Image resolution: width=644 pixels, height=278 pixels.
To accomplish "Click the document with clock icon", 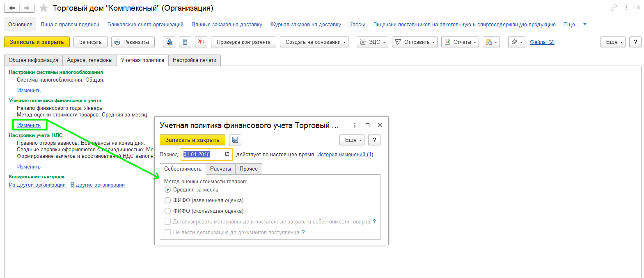I will [491, 42].
